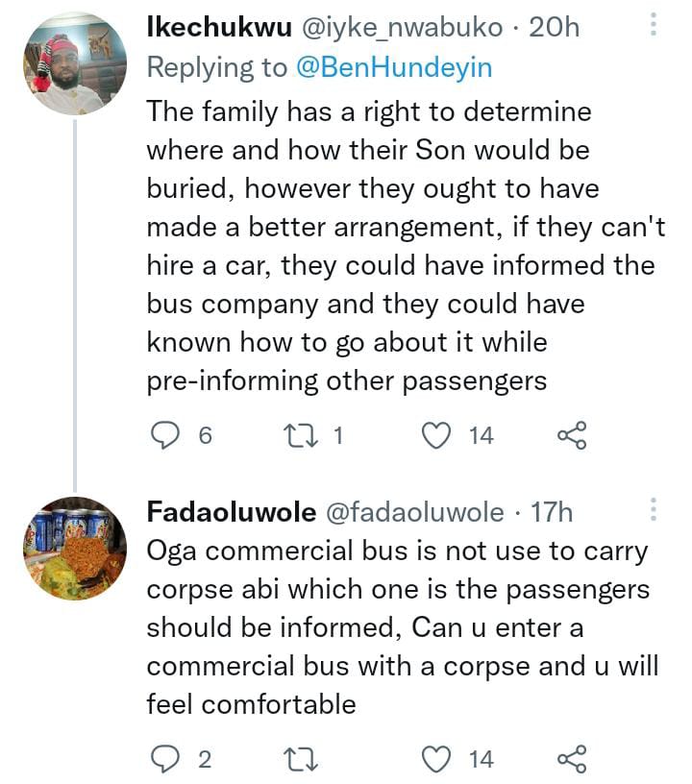692x784 pixels.
Task: Open more options on Fadaoluwole's tweet
Action: pos(654,512)
